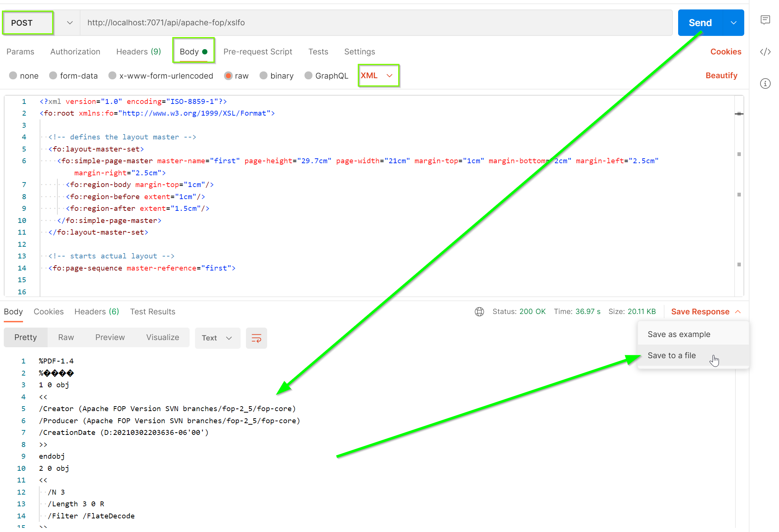Click the info icon in right sidebar

765,84
